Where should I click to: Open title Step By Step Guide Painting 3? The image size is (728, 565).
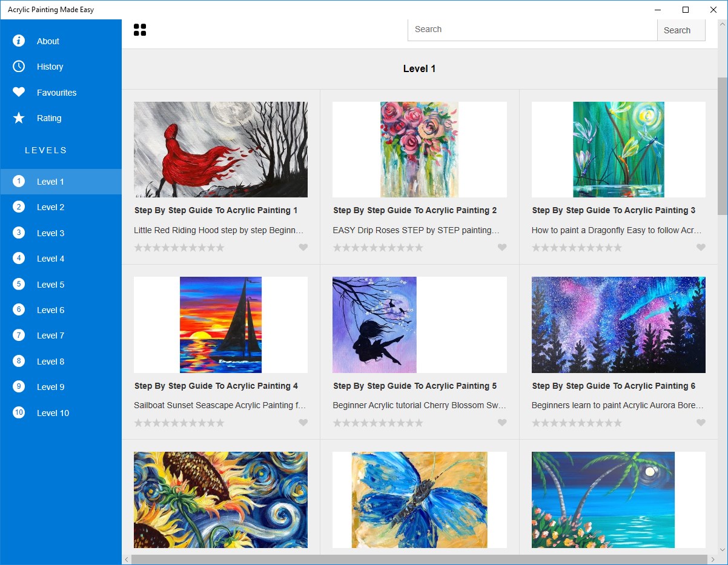coord(614,210)
